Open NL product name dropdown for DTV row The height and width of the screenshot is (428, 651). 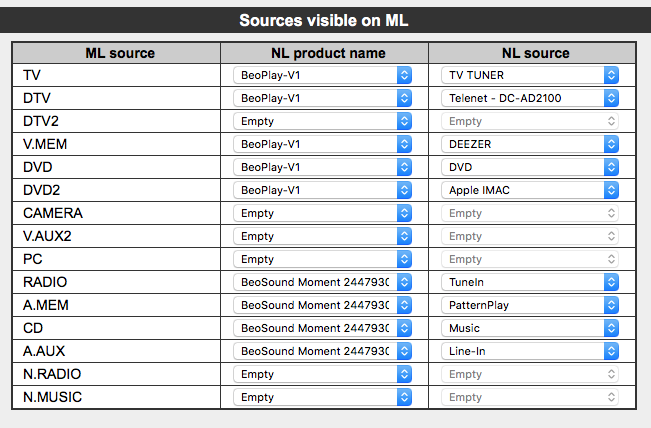pyautogui.click(x=322, y=98)
